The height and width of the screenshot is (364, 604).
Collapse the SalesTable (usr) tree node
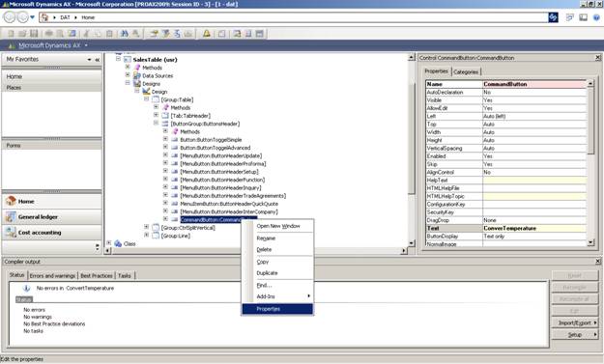[x=118, y=59]
